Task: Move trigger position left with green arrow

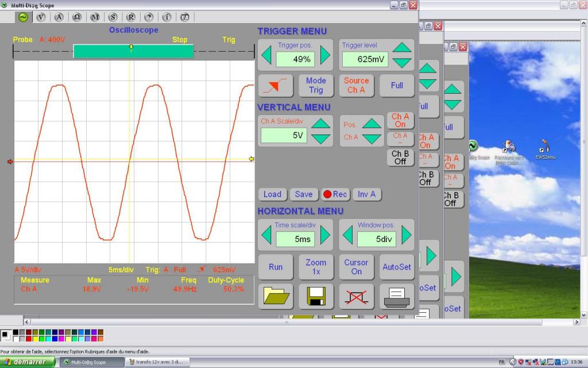Action: (x=266, y=55)
